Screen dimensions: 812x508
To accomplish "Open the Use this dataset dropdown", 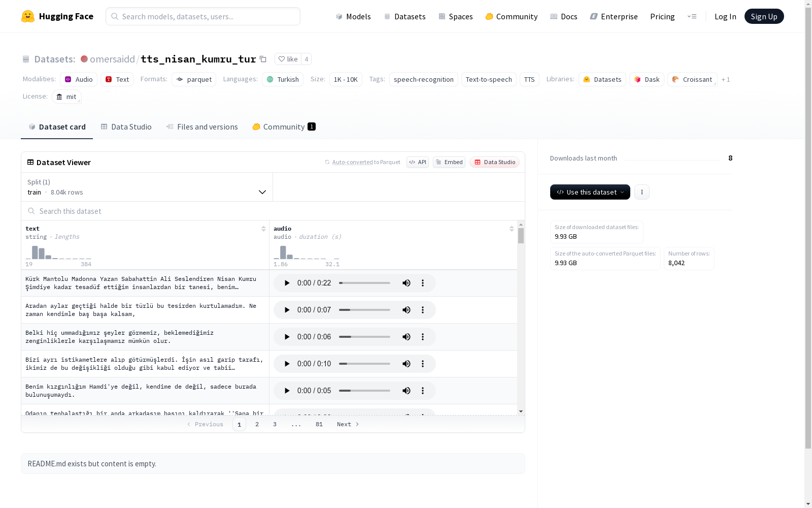I will 590,192.
